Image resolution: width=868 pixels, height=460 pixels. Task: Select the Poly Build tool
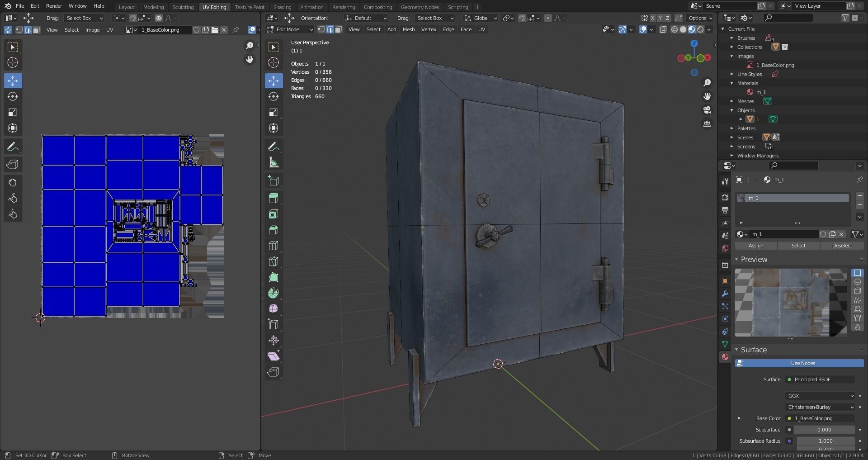(x=274, y=277)
